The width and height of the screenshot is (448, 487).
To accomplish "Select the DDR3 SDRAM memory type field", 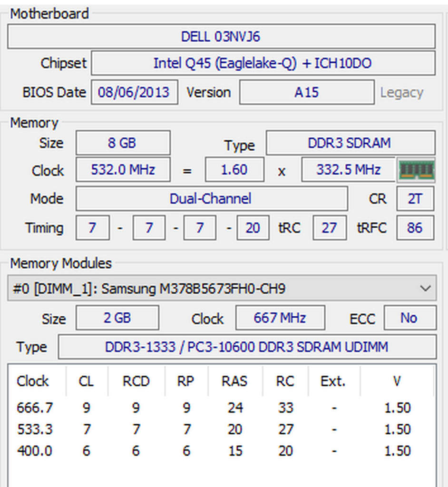I will coord(350,143).
